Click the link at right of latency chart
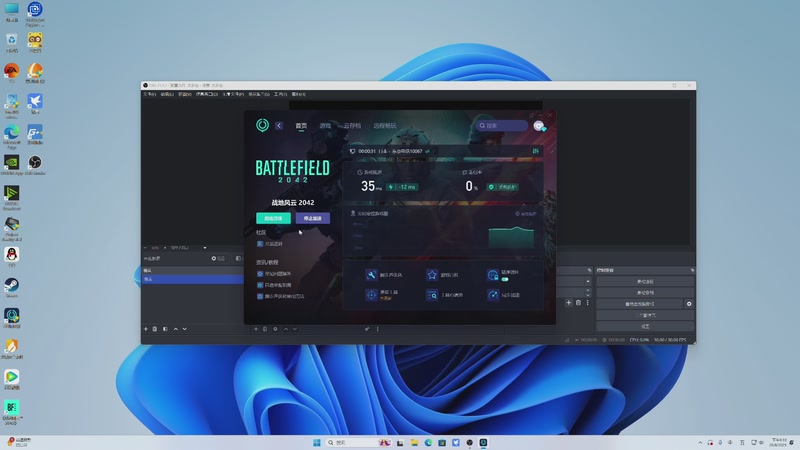This screenshot has height=450, width=800. coord(526,214)
